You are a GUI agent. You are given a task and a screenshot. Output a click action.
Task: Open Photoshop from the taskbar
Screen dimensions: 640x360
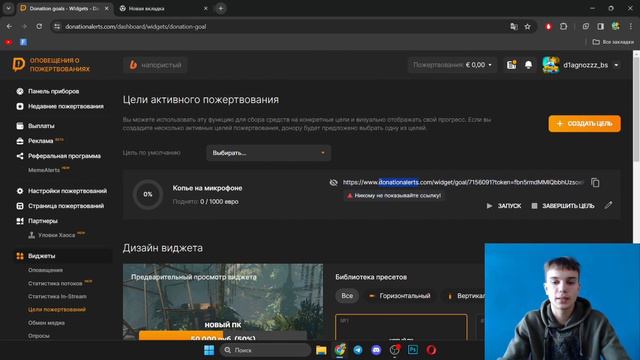(x=413, y=350)
